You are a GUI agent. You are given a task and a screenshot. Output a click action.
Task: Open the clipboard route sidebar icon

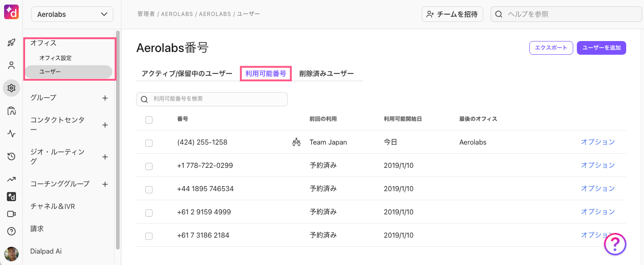tap(11, 111)
